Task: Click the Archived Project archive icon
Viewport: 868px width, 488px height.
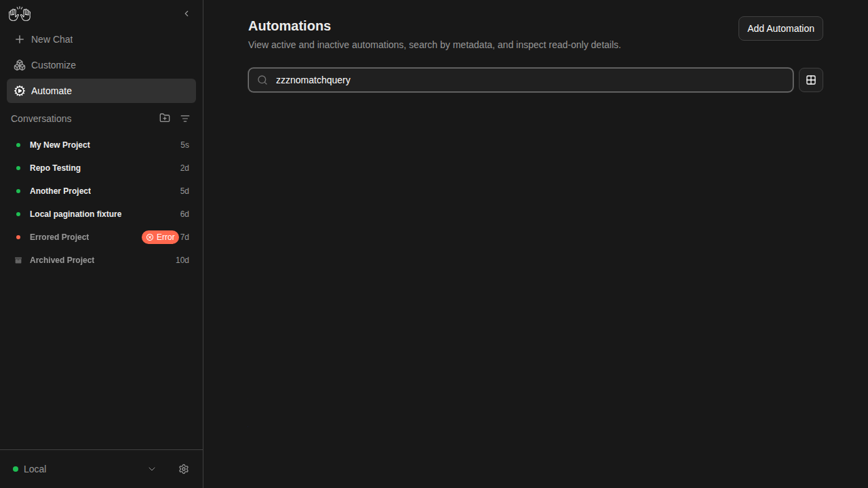Action: click(x=18, y=260)
